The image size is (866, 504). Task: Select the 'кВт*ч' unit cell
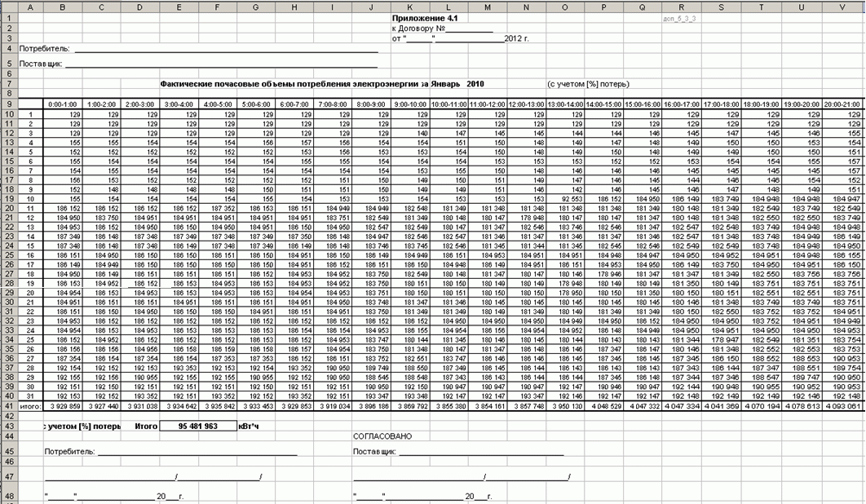click(248, 426)
